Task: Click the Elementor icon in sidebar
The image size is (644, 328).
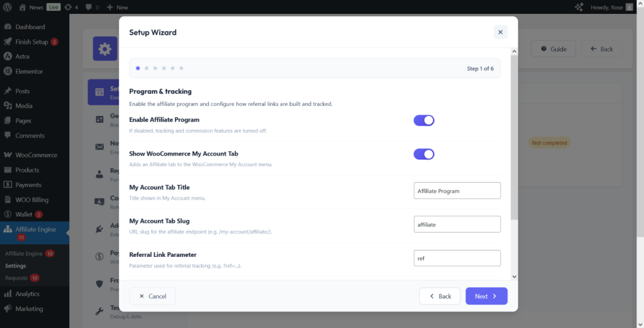Action: [x=8, y=71]
